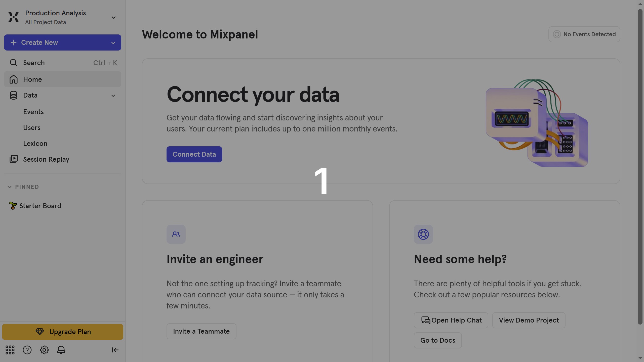The height and width of the screenshot is (362, 644).
Task: Click the Starter Board sprout icon
Action: pyautogui.click(x=13, y=206)
